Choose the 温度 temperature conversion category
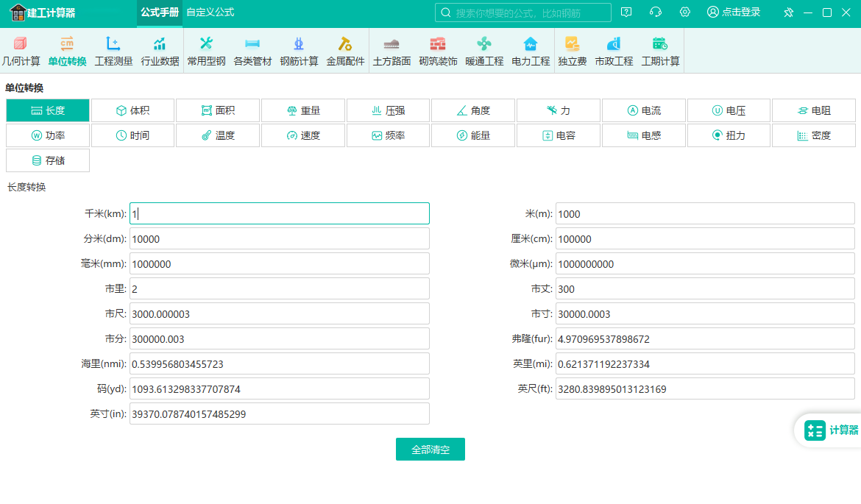This screenshot has width=861, height=504. pos(218,135)
